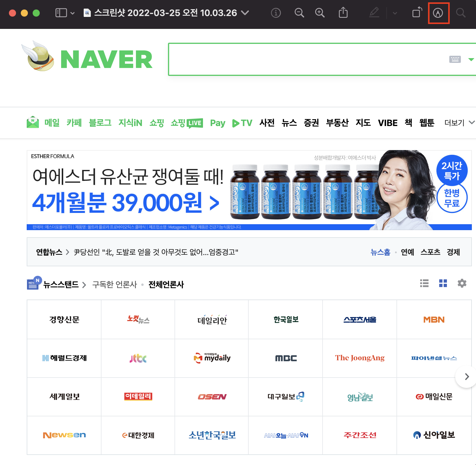Zoom in on the screenshot
Screen dimensions: 476x465
tap(320, 13)
